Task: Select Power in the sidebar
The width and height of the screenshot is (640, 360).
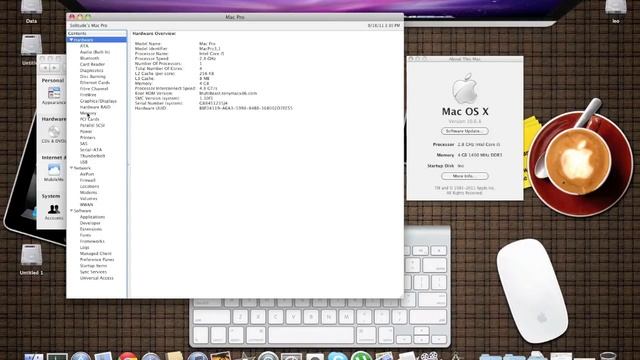Action: [x=86, y=131]
